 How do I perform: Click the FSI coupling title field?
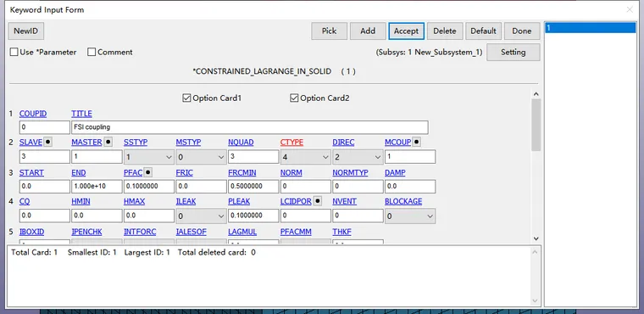click(x=250, y=127)
